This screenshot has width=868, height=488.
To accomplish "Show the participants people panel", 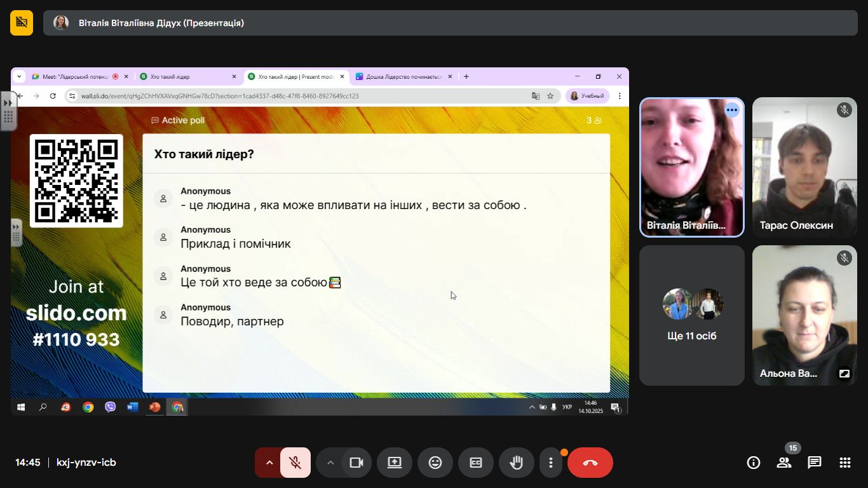I will pos(784,463).
